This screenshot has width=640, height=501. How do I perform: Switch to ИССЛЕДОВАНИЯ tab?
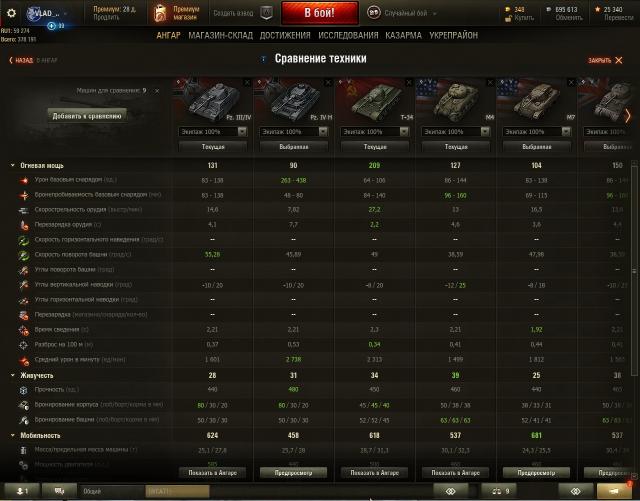[348, 36]
